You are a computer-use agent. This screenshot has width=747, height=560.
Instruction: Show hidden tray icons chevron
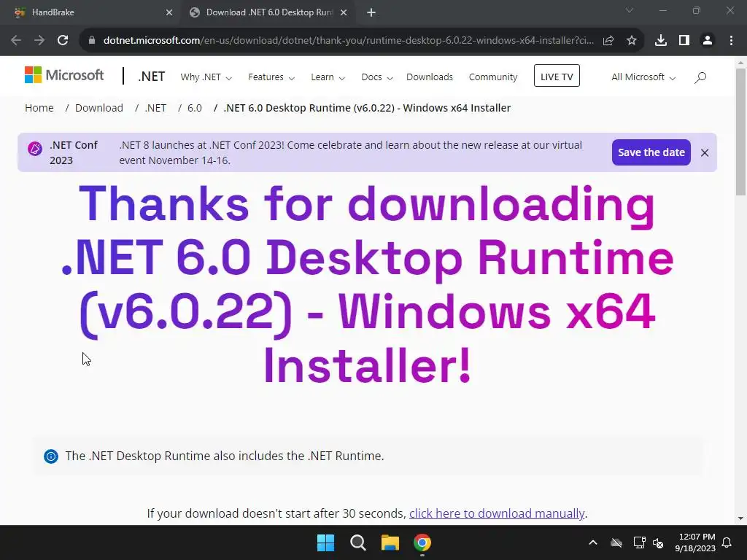coord(593,542)
